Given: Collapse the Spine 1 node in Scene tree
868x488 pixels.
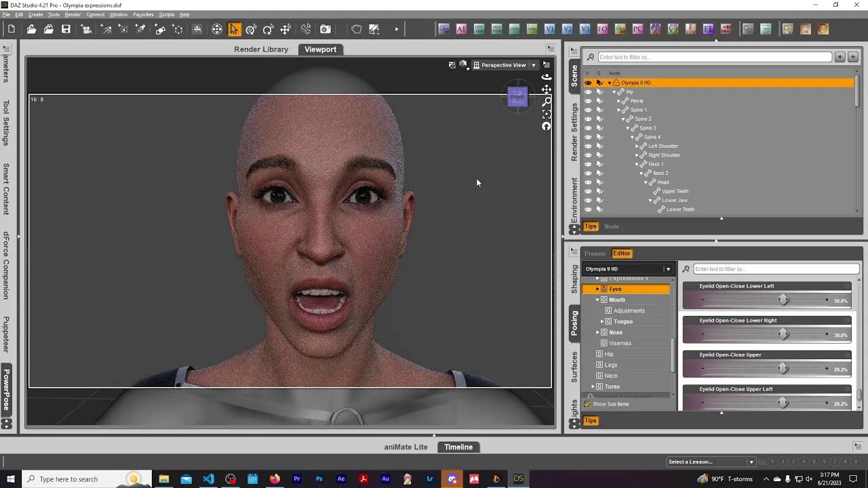Looking at the screenshot, I should tap(618, 110).
